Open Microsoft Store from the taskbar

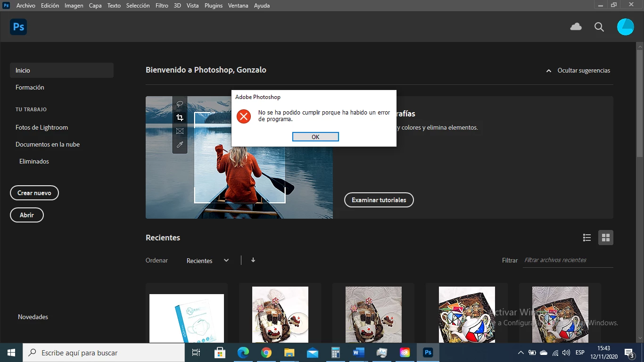pos(220,353)
